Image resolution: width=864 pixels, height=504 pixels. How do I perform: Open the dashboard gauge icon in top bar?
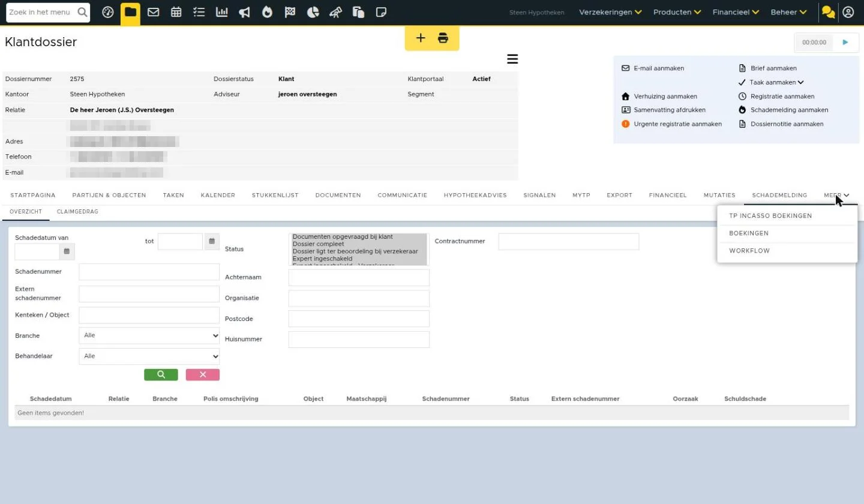pyautogui.click(x=108, y=12)
